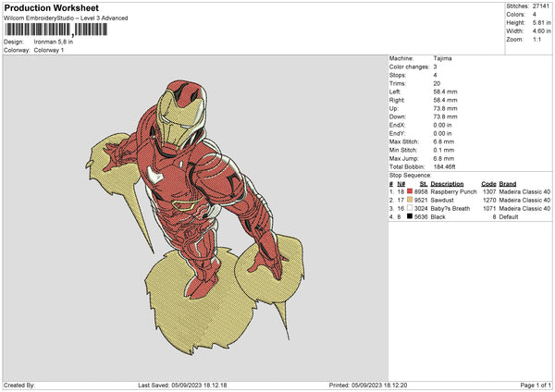Viewport: 555px width, 392px height.
Task: Select the zoom value '1:1'
Action: pos(536,39)
